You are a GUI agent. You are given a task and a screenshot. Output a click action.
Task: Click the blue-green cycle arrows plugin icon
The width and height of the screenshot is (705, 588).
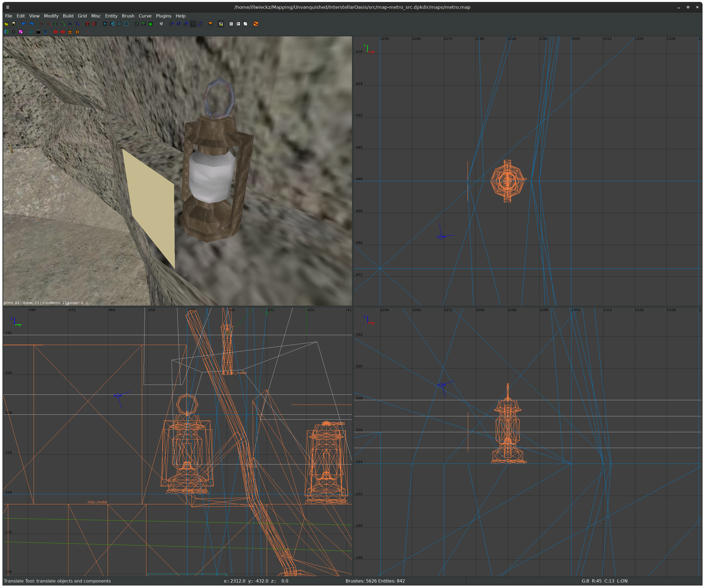pyautogui.click(x=6, y=32)
